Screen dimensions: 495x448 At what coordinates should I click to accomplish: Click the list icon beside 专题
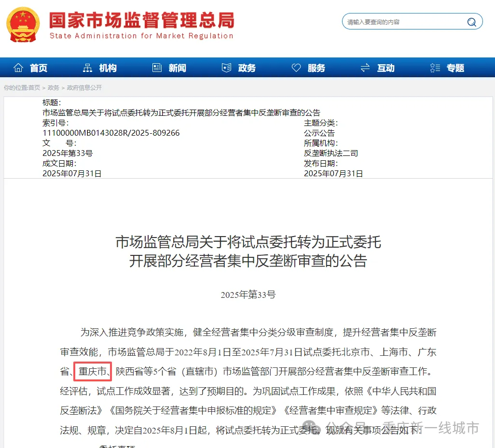(435, 68)
